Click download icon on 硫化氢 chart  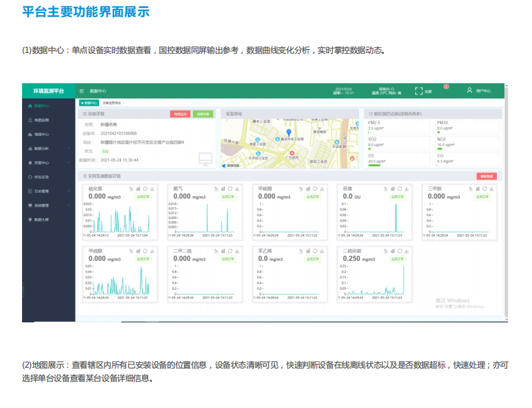tap(153, 188)
